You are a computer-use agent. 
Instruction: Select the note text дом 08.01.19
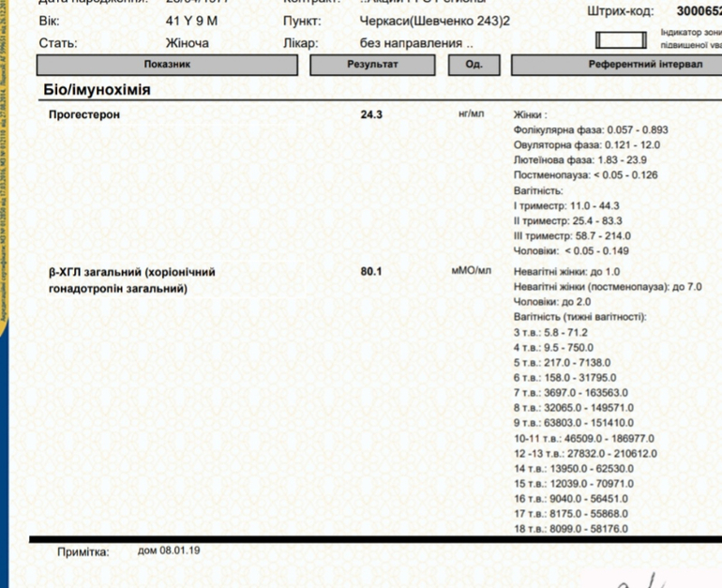pos(169,550)
